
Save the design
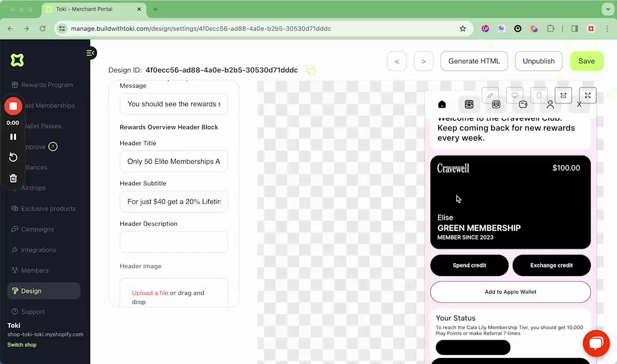(587, 61)
